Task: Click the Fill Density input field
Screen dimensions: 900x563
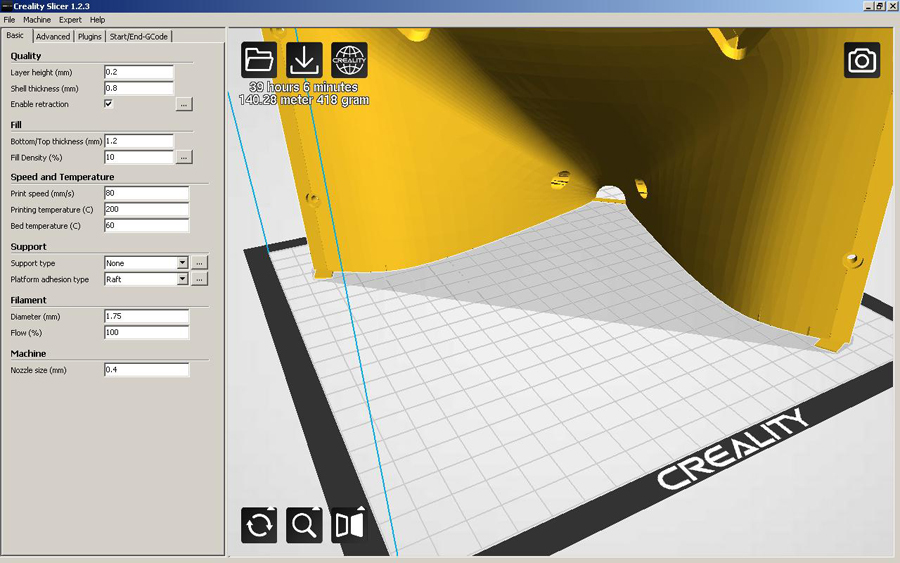Action: click(139, 157)
